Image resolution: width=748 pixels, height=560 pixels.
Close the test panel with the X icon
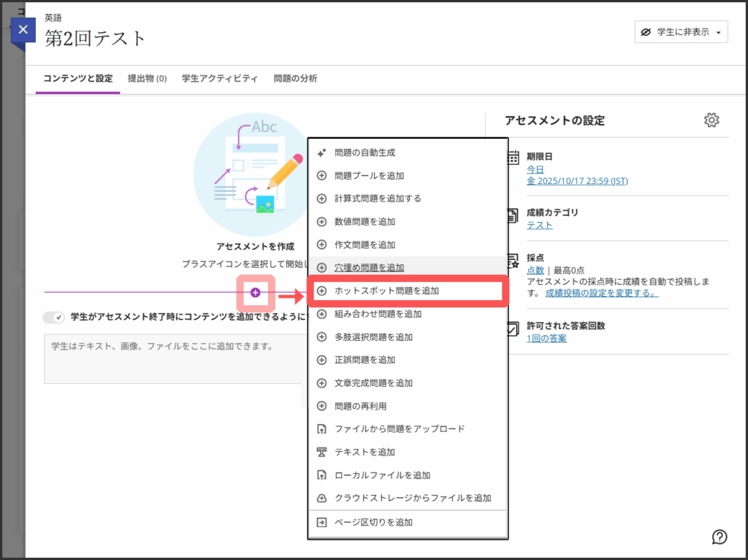23,30
